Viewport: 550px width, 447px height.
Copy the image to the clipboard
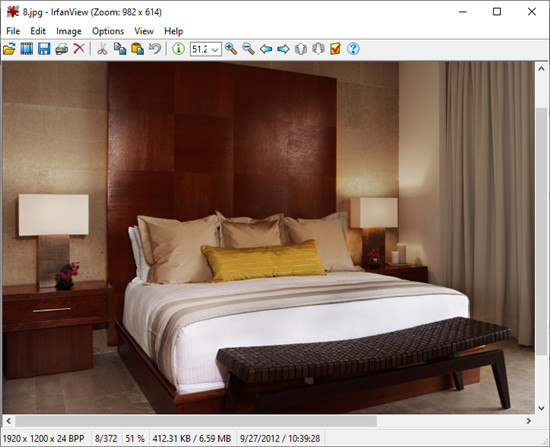click(120, 49)
